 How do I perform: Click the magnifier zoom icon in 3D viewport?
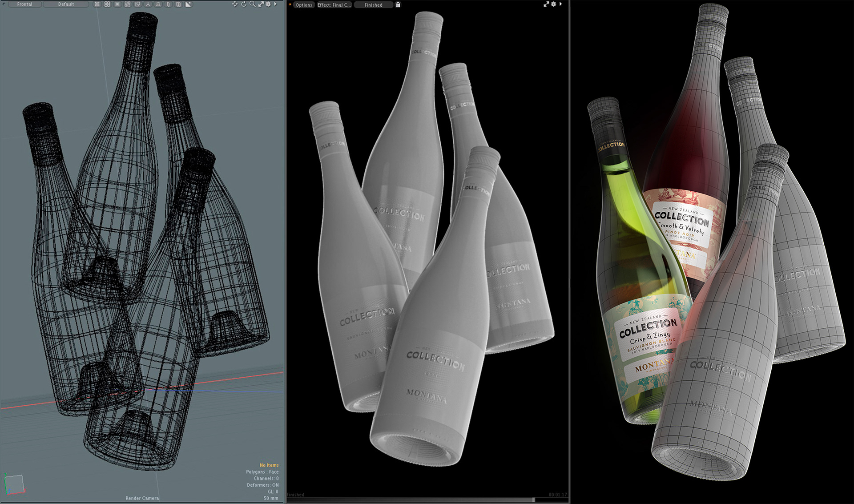coord(252,4)
